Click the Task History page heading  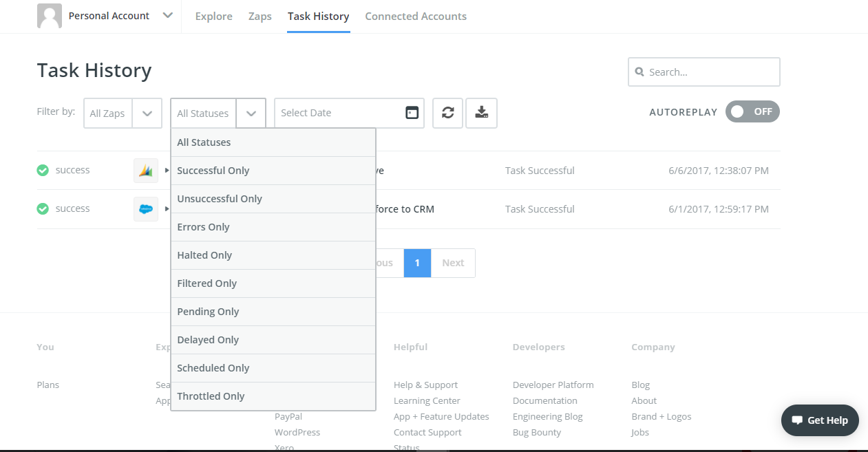click(94, 70)
